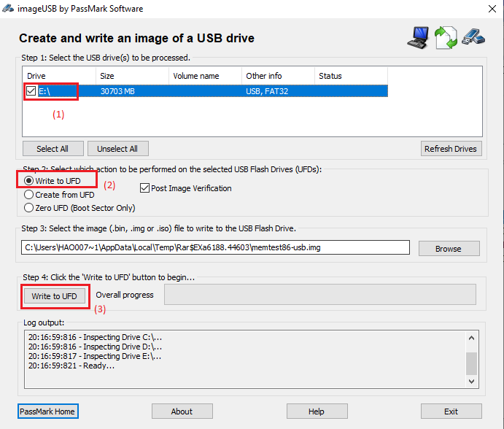Click the computer monitor icon in header
The height and width of the screenshot is (429, 504).
tap(417, 38)
